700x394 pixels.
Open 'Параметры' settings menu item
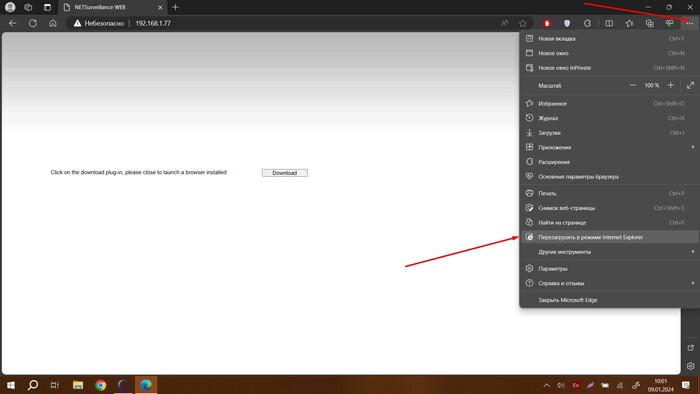(x=609, y=269)
